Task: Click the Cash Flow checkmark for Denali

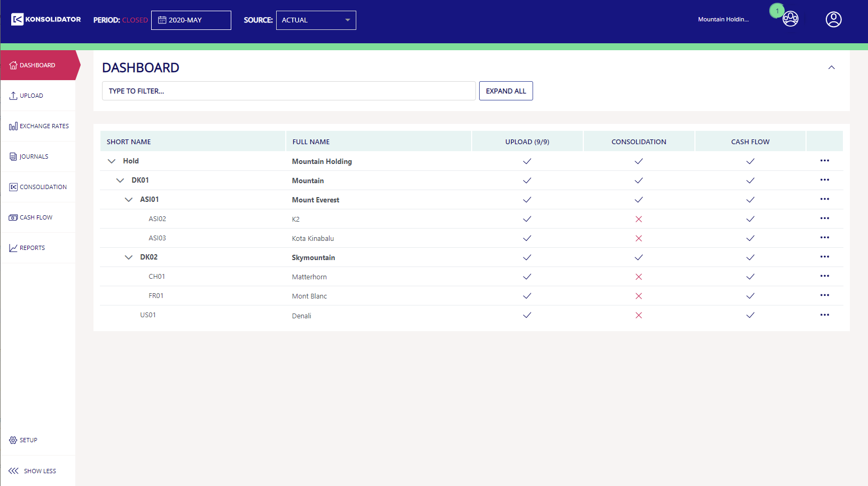Action: coord(750,315)
